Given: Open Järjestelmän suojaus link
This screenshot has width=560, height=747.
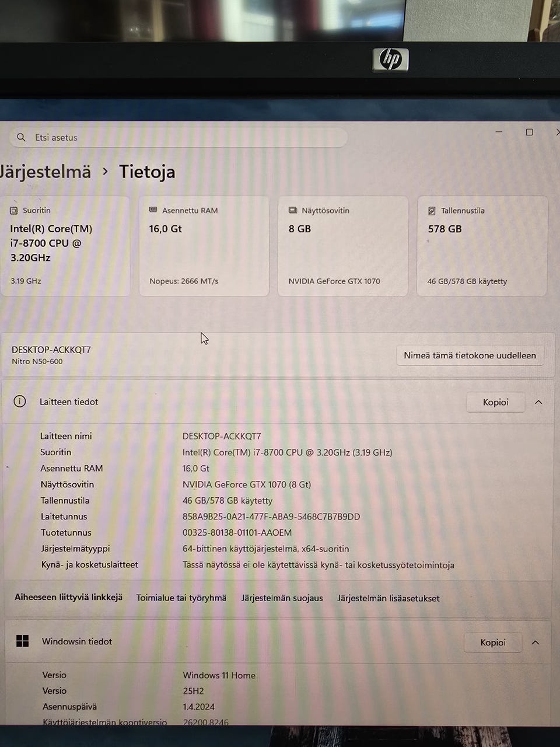Looking at the screenshot, I should tap(282, 598).
